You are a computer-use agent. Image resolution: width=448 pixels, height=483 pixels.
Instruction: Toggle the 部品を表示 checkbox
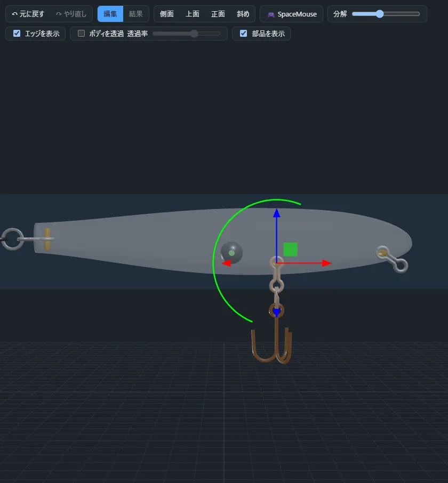243,33
